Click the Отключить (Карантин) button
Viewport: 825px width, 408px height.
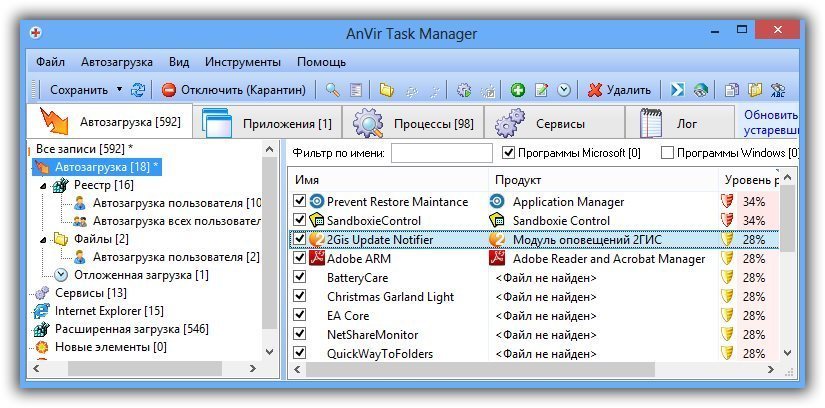(x=234, y=90)
